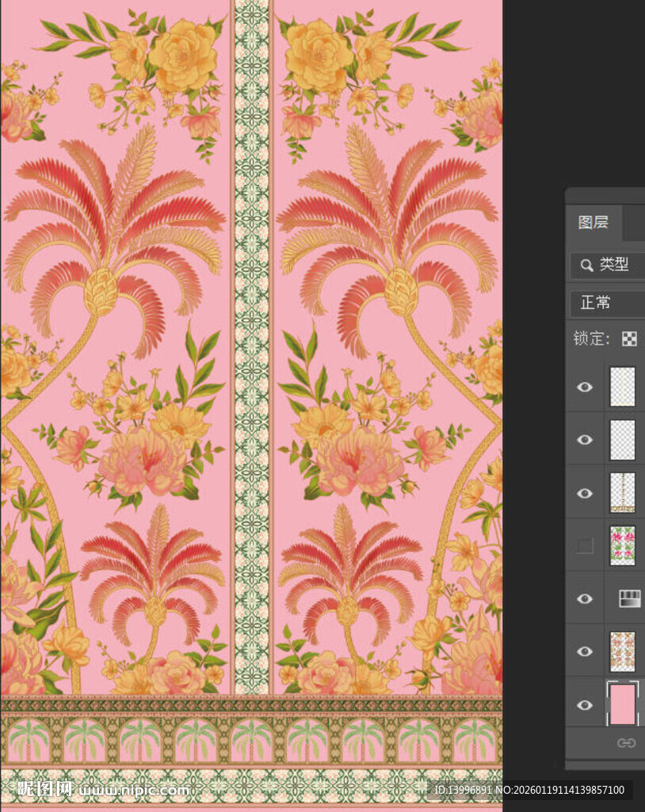Hide the orange floral pattern layer

pyautogui.click(x=585, y=652)
